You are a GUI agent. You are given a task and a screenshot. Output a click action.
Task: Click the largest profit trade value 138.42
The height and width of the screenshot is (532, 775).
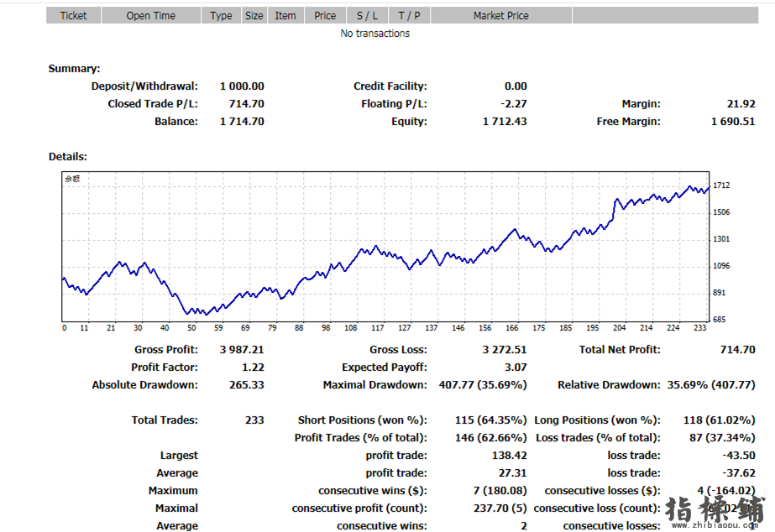pyautogui.click(x=510, y=456)
